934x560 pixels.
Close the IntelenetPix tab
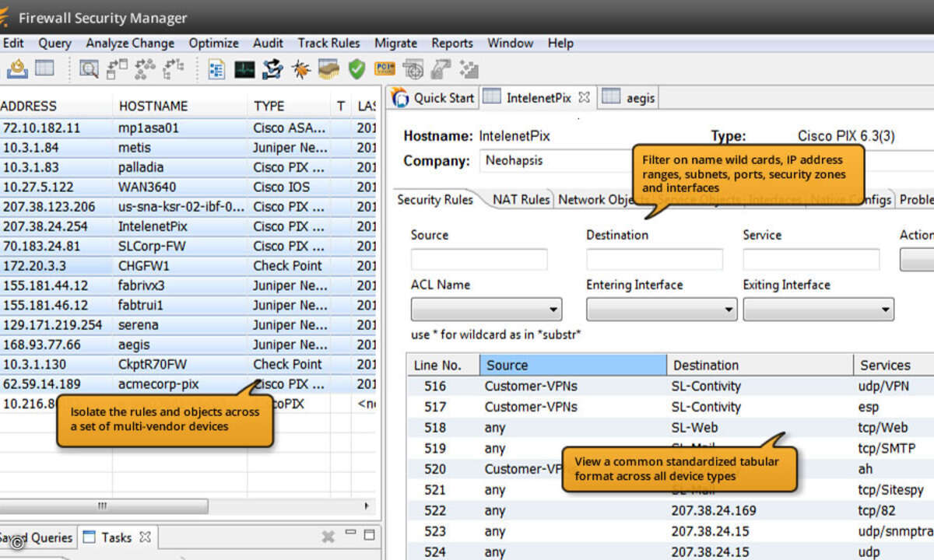click(584, 98)
